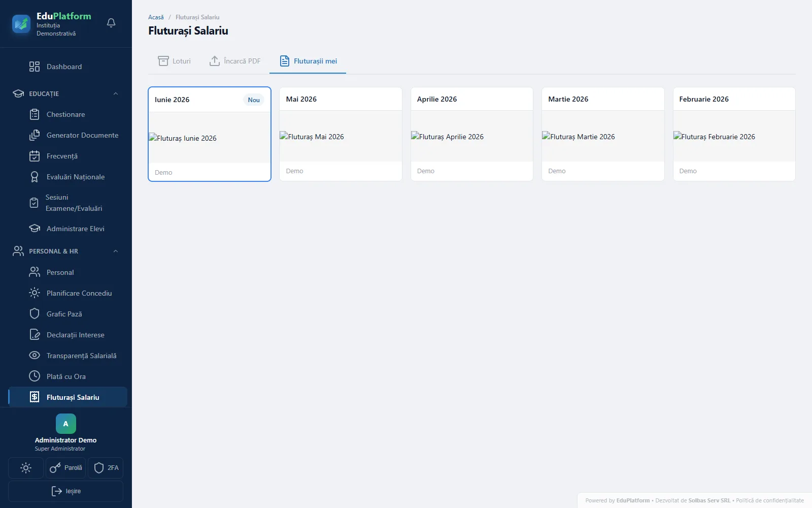Click the Frecvență calendar icon
Viewport: 812px width, 508px height.
(x=35, y=156)
